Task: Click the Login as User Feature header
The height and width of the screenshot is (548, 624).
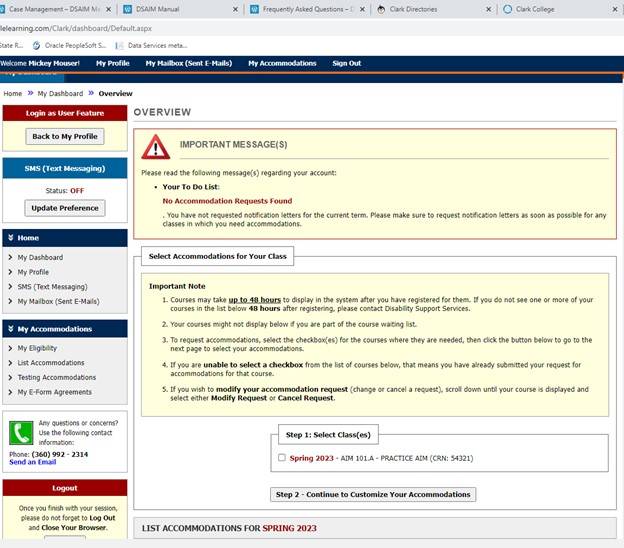Action: (x=65, y=113)
